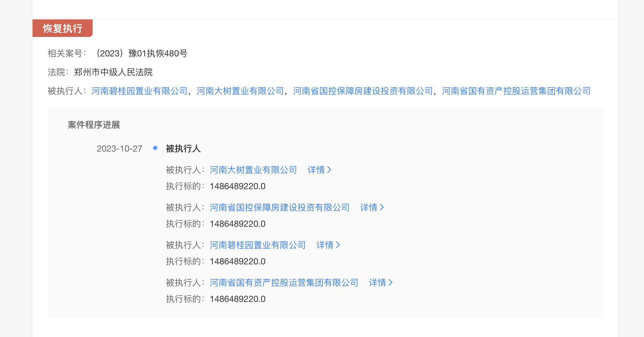Click the 案件程序进展 section heading
Viewport: 644px width, 337px height.
point(93,125)
